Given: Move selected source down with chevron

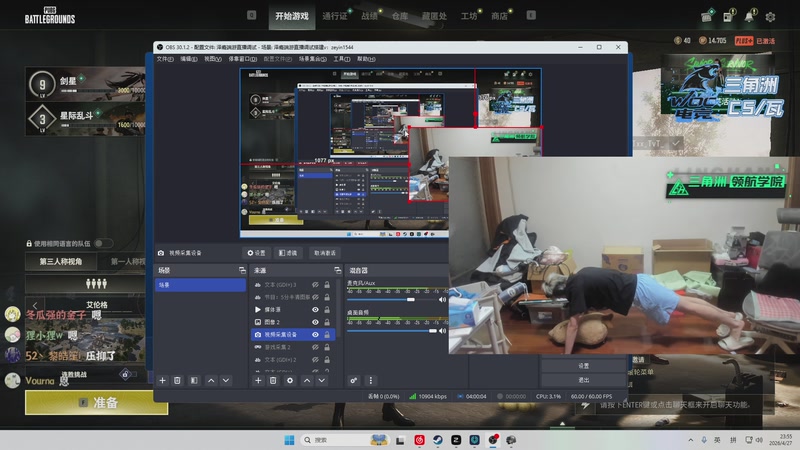Looking at the screenshot, I should (x=321, y=381).
